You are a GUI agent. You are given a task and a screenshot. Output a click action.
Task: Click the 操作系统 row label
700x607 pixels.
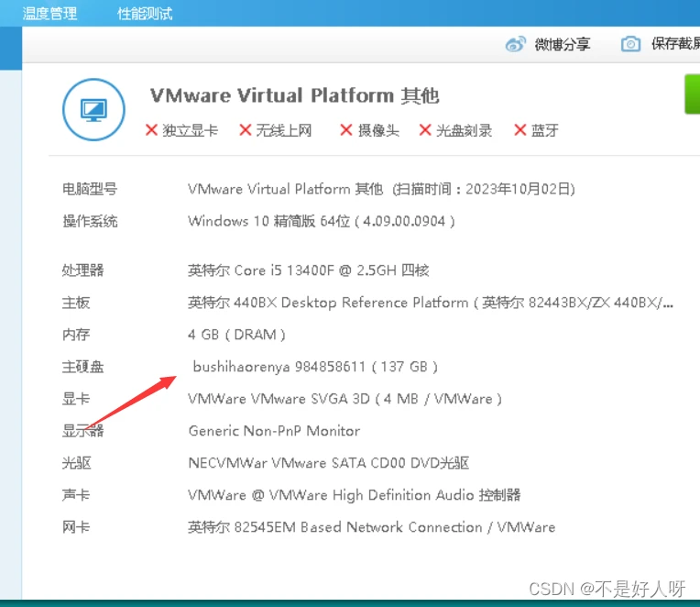(90, 221)
